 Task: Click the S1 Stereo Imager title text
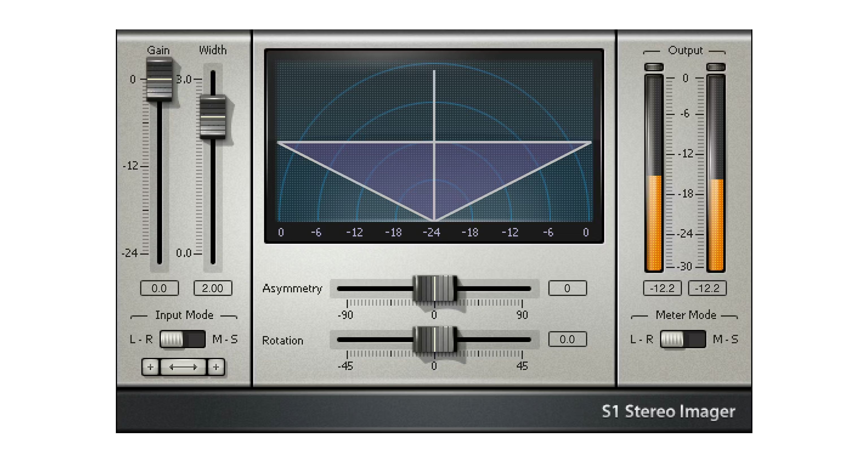click(x=668, y=411)
